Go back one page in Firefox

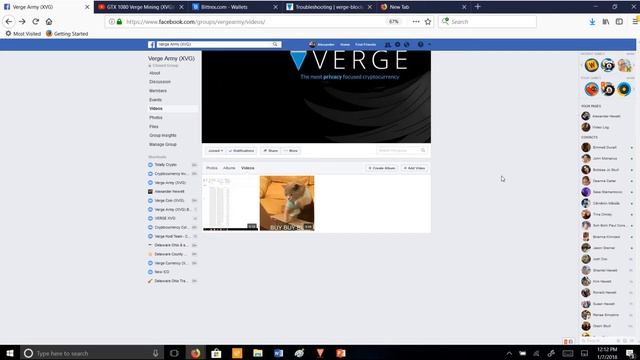click(9, 22)
